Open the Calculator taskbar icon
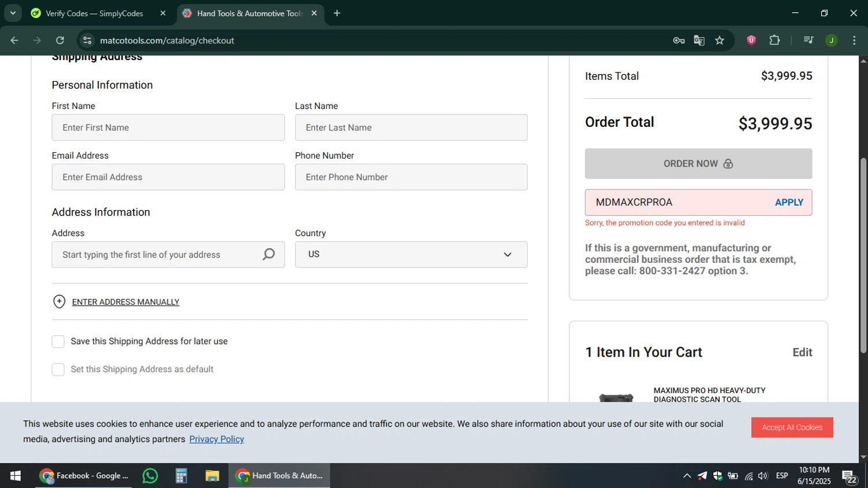The height and width of the screenshot is (488, 868). [181, 476]
